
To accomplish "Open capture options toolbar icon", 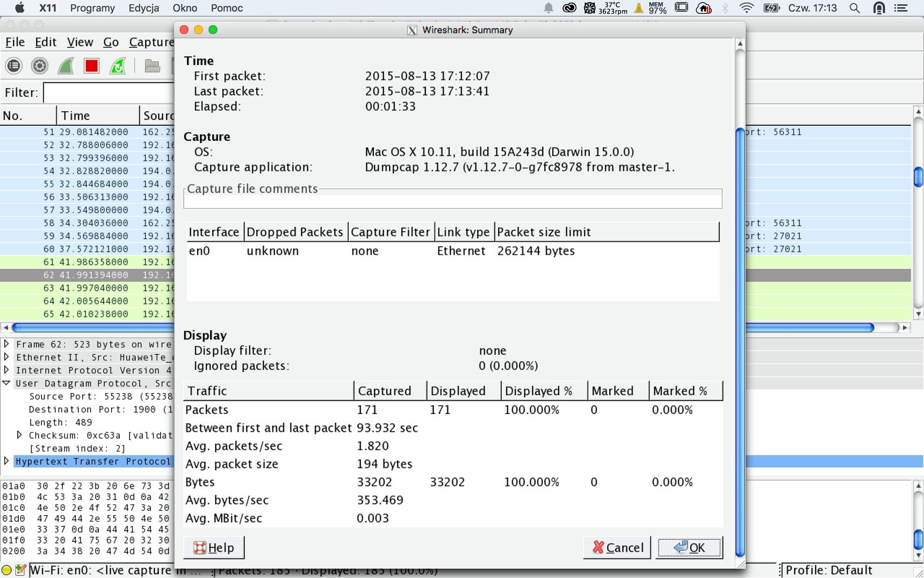I will pyautogui.click(x=39, y=66).
